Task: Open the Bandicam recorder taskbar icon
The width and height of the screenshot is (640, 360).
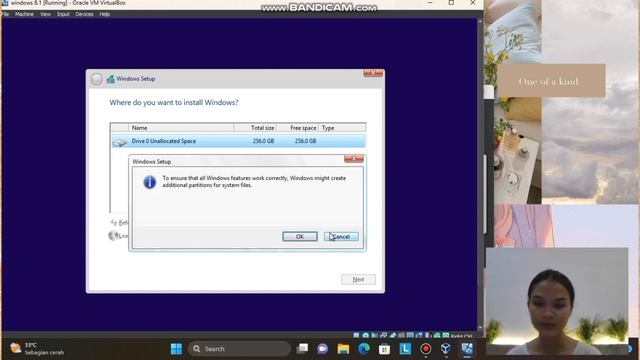Action: 426,349
